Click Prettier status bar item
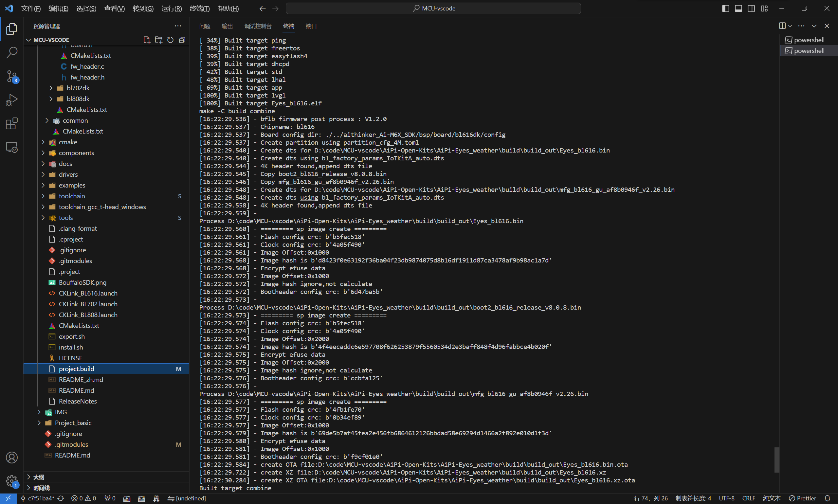The height and width of the screenshot is (504, 838). [x=802, y=498]
